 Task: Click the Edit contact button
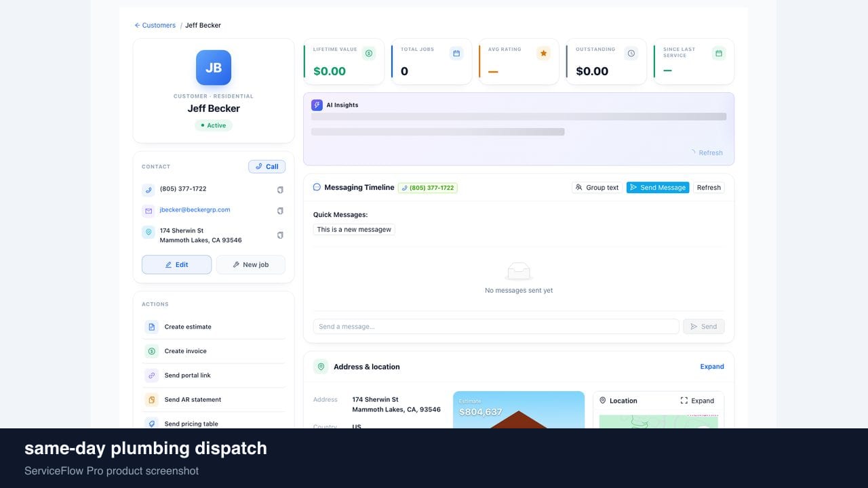click(176, 264)
